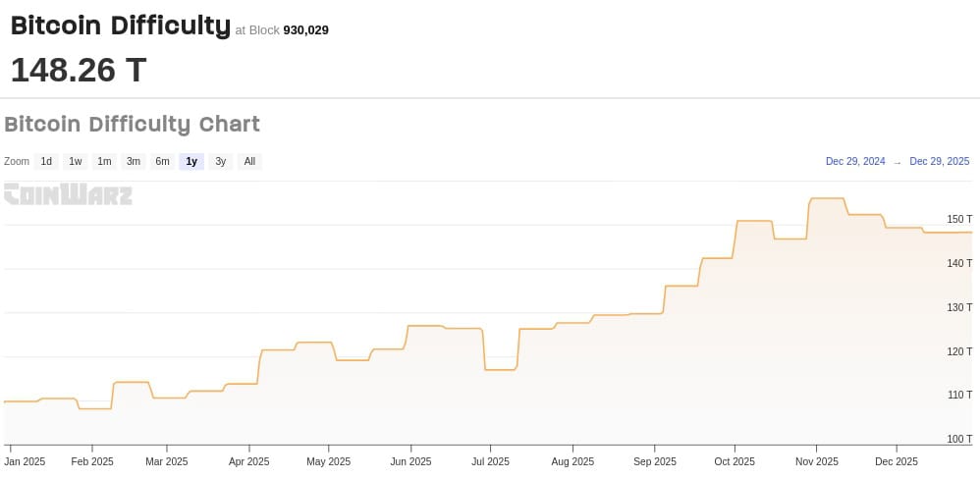Screen dimensions: 980x479
Task: Click the 150 T y-axis label
Action: (x=959, y=219)
